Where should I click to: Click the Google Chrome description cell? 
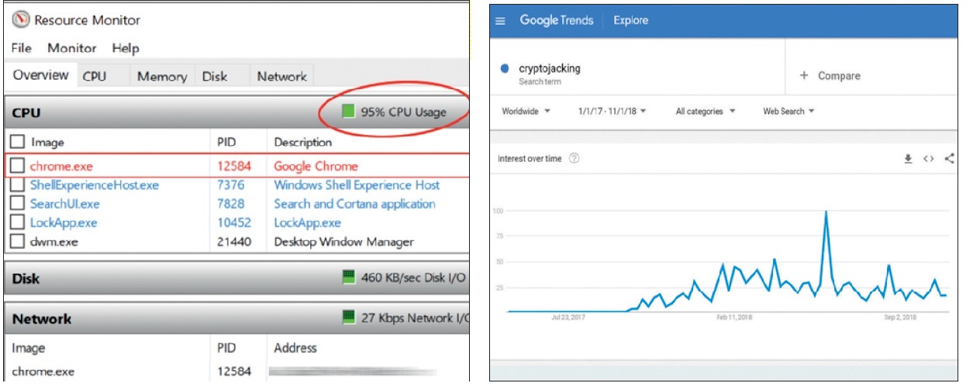pos(316,166)
